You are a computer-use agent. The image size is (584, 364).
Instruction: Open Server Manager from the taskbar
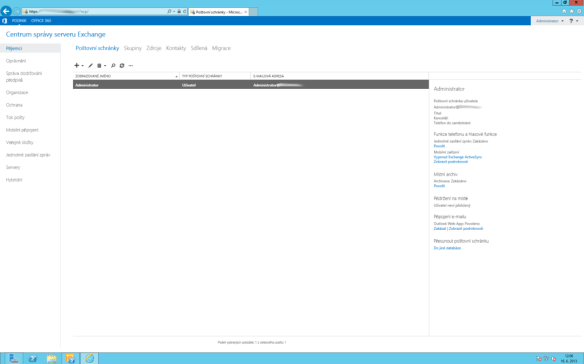click(14, 358)
